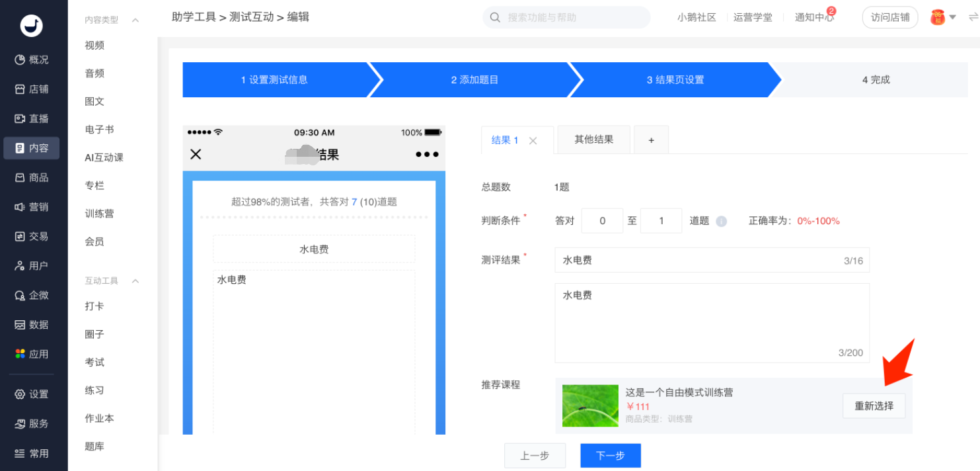The image size is (980, 471).
Task: Select 商品 in the main sidebar
Action: tap(32, 177)
